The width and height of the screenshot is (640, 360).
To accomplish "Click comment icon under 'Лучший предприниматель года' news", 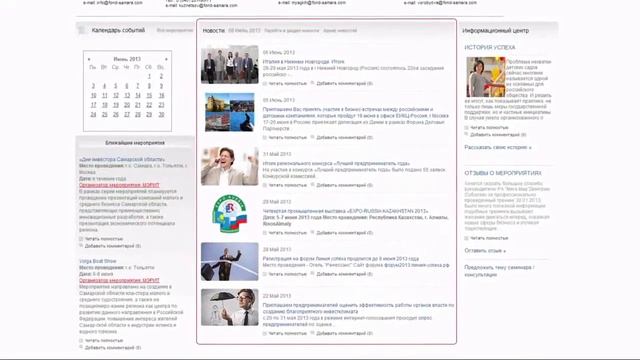I will pos(313,184).
